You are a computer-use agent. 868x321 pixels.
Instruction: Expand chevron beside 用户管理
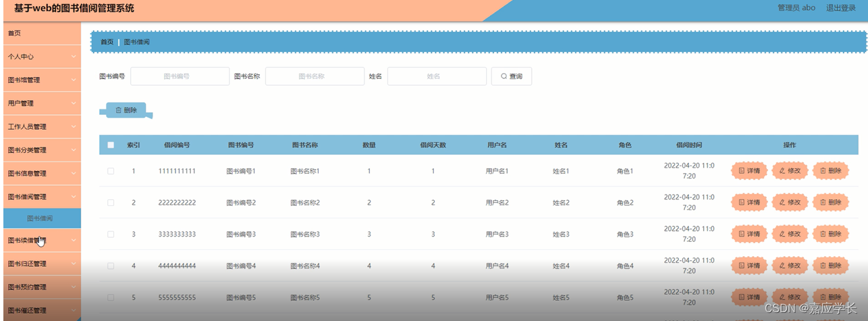click(73, 103)
